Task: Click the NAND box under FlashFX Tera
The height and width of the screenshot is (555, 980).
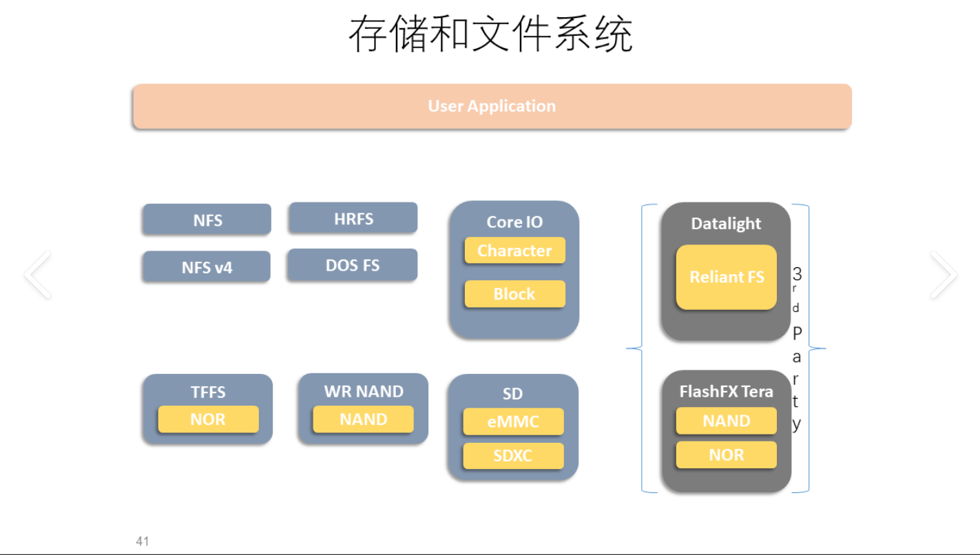Action: pyautogui.click(x=727, y=421)
